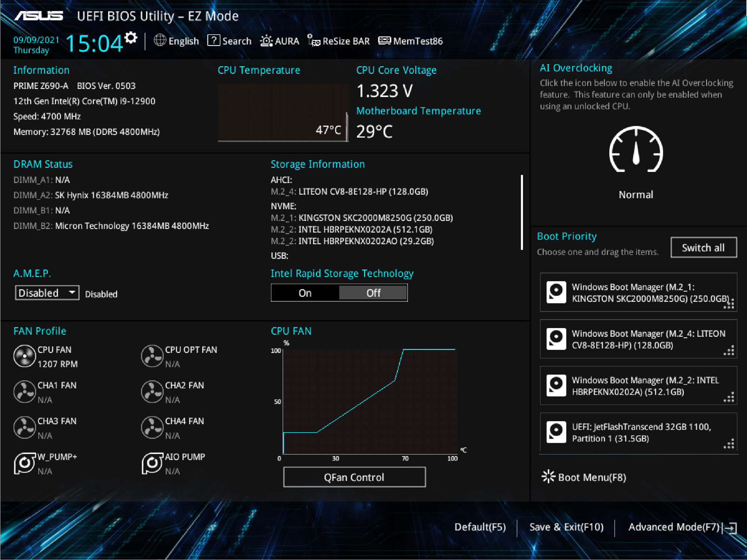Screen dimensions: 747x560
Task: Grab the drag handle on JetFlashTranscend entry
Action: [x=729, y=444]
